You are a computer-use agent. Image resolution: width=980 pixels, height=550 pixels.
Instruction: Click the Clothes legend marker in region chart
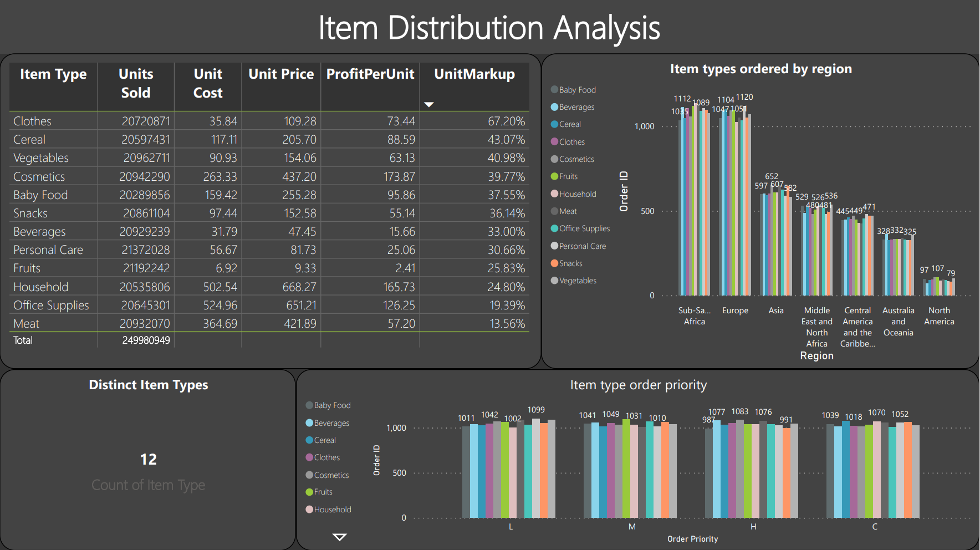click(553, 141)
